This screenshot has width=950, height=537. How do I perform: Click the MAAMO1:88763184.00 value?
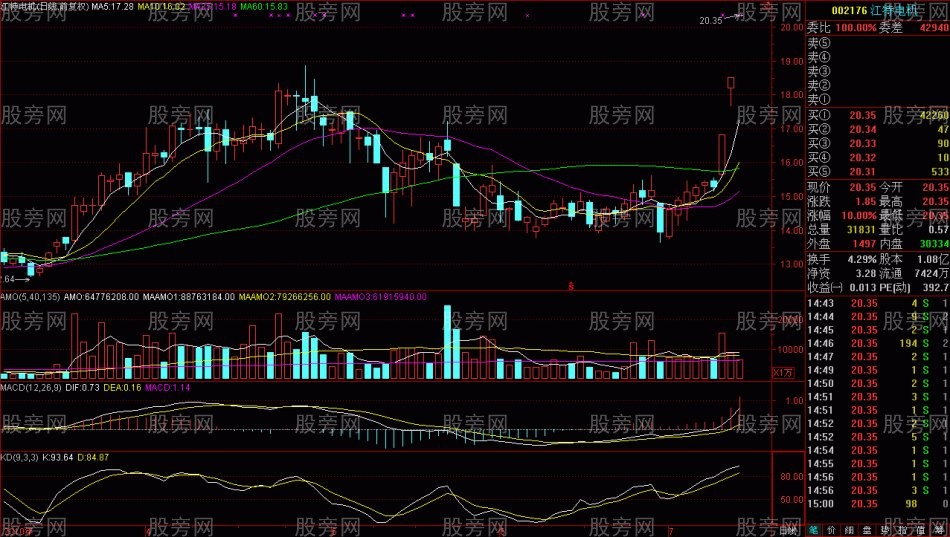click(188, 297)
